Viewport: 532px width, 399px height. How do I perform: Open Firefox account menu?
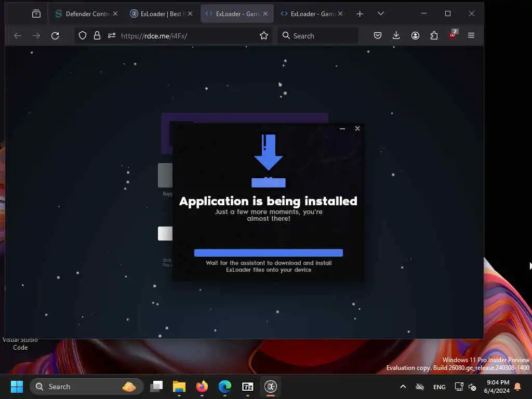pos(415,36)
